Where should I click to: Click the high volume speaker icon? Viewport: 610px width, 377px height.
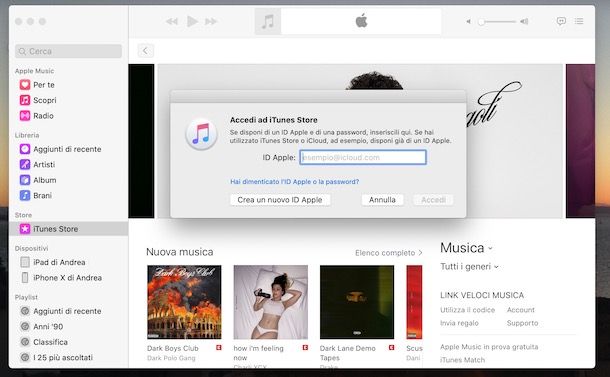524,21
